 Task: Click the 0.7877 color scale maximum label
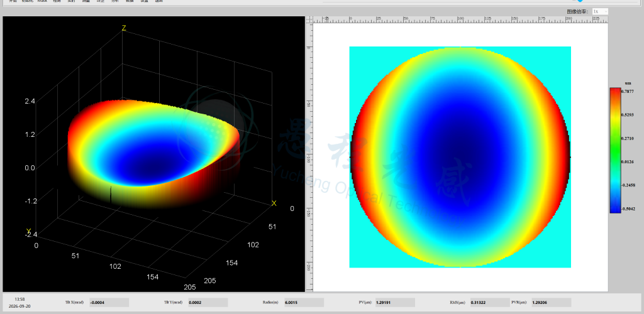click(x=627, y=92)
